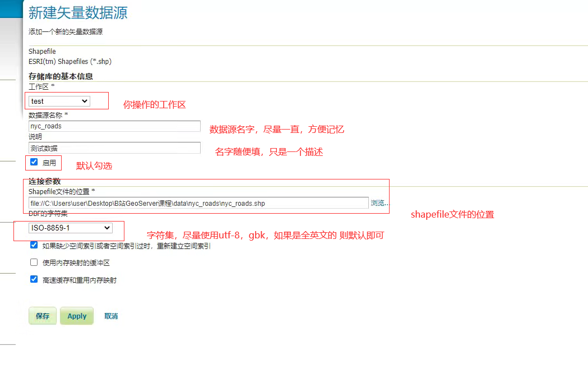Click the 取消 cancel link
This screenshot has height=387, width=588.
pyautogui.click(x=111, y=316)
